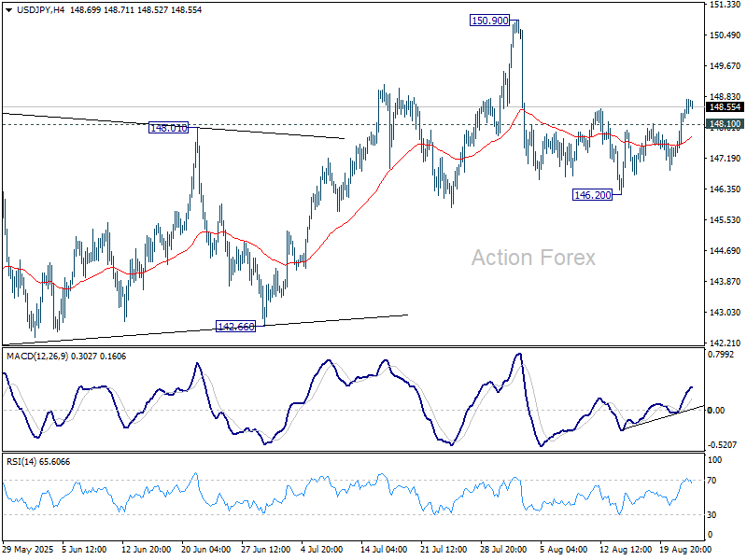The width and height of the screenshot is (747, 560).
Task: Click the RSI 70 level axis label
Action: (715, 481)
